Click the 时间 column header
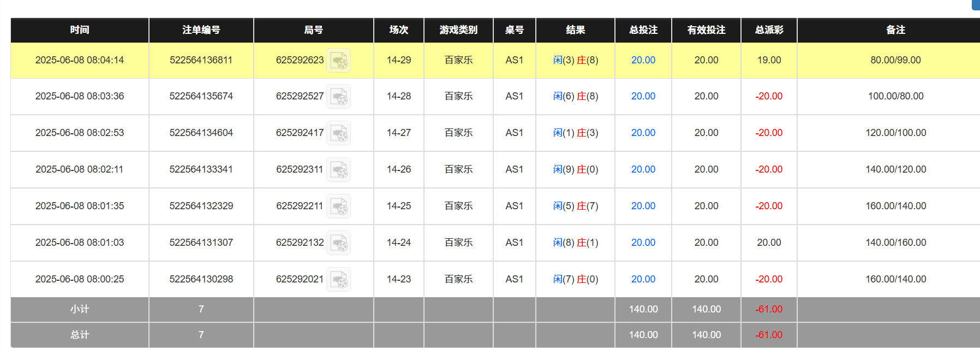The image size is (980, 348). (x=80, y=30)
